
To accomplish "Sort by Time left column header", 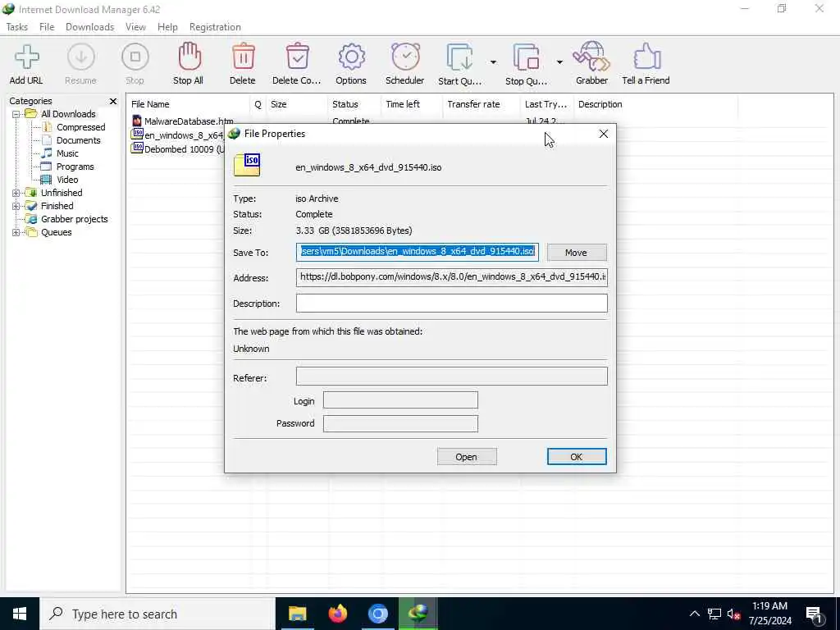I will click(x=412, y=104).
